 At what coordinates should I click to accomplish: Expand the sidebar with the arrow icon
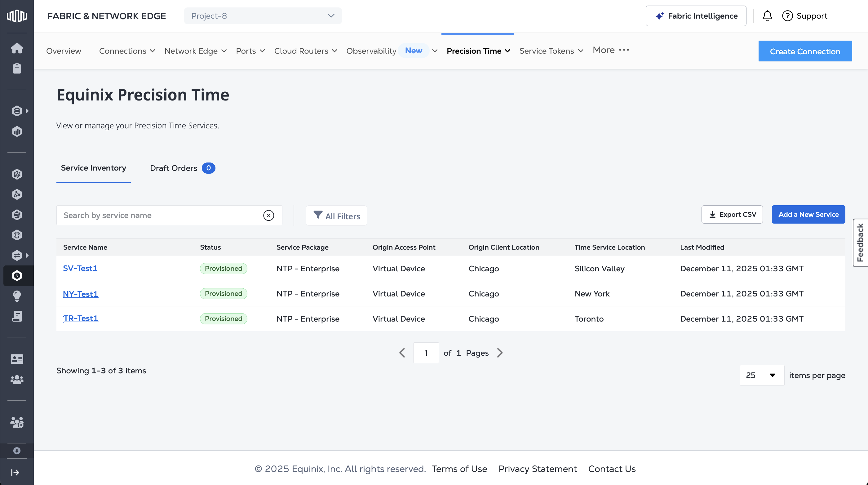[15, 473]
